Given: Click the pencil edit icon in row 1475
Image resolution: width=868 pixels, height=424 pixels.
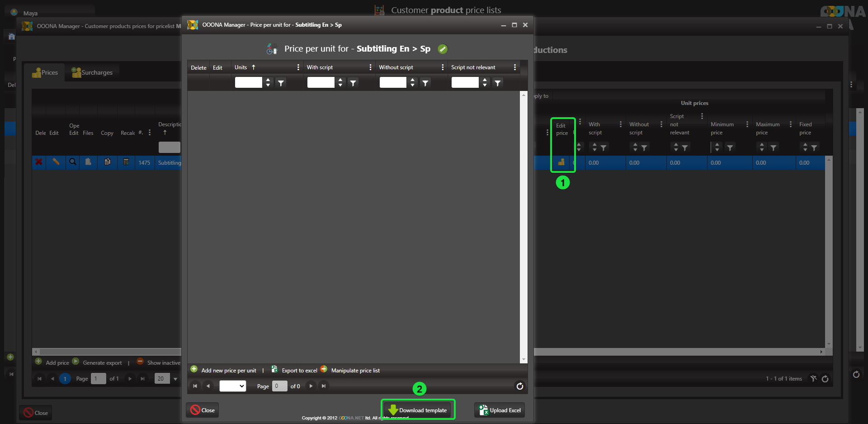Looking at the screenshot, I should tap(56, 162).
